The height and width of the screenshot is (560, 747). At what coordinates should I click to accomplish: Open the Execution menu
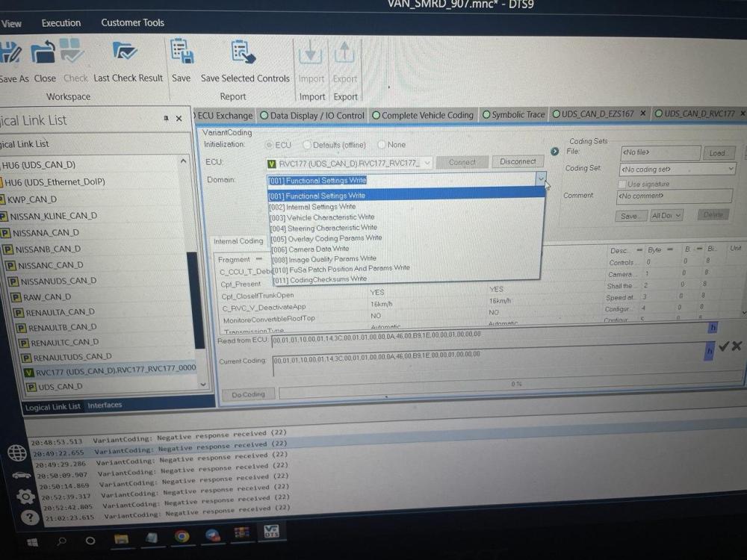[61, 23]
